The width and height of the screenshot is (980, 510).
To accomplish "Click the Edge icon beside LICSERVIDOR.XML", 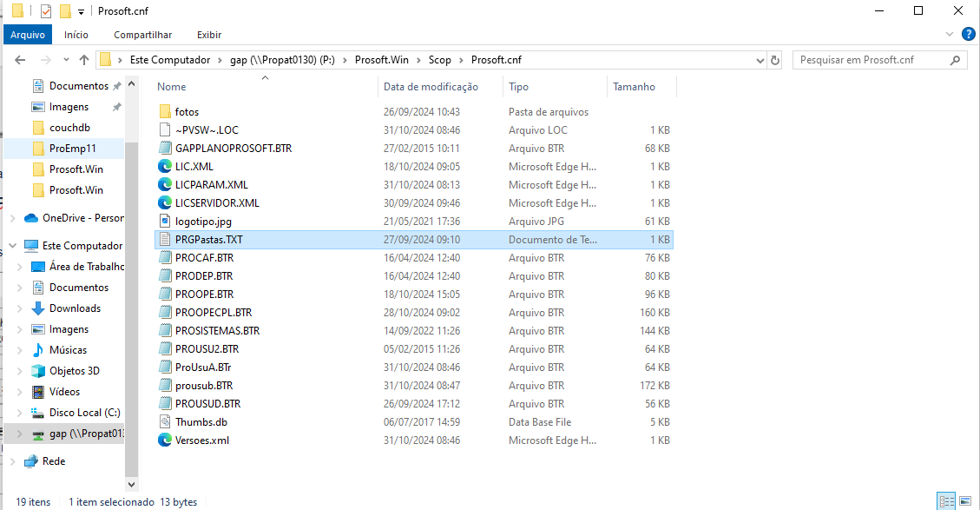I will tap(165, 202).
